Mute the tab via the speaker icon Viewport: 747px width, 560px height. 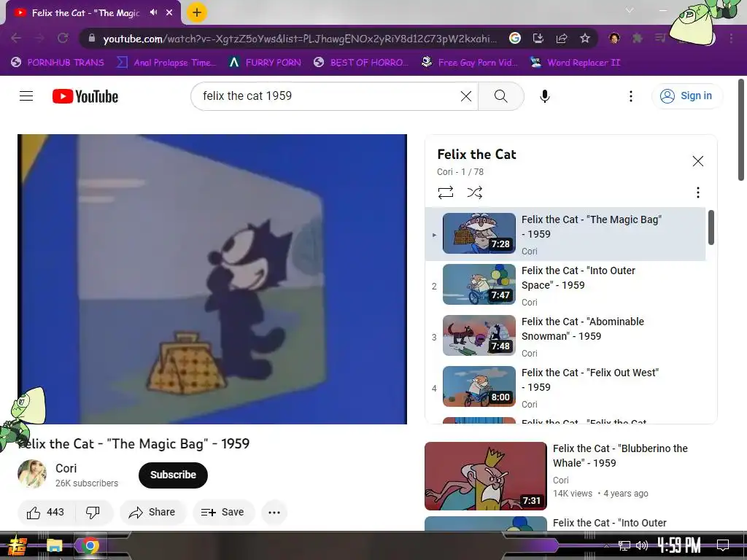point(153,12)
